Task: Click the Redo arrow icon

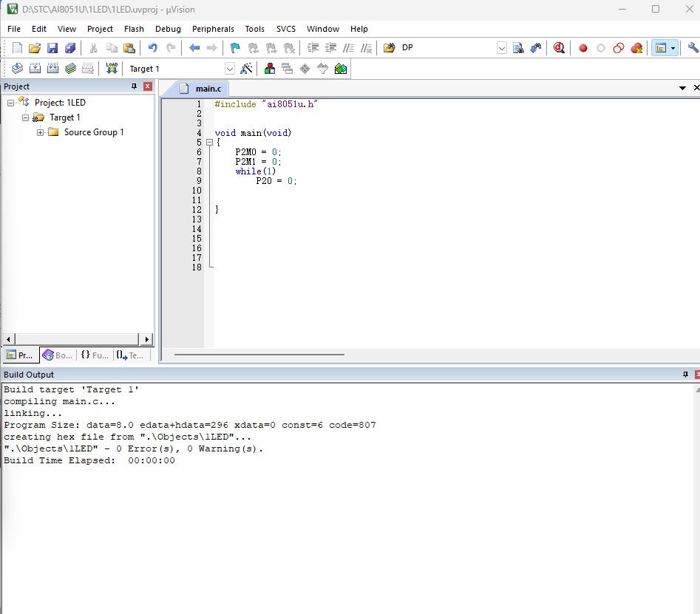Action: (x=171, y=48)
